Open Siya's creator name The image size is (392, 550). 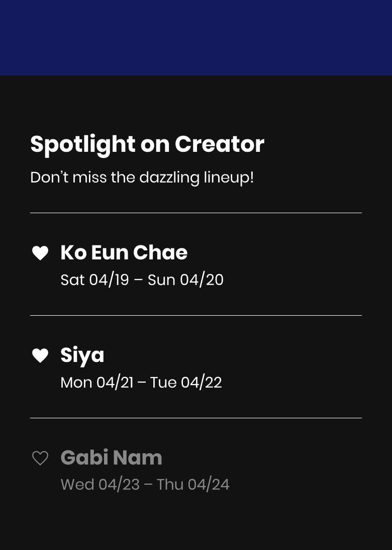[x=82, y=355]
